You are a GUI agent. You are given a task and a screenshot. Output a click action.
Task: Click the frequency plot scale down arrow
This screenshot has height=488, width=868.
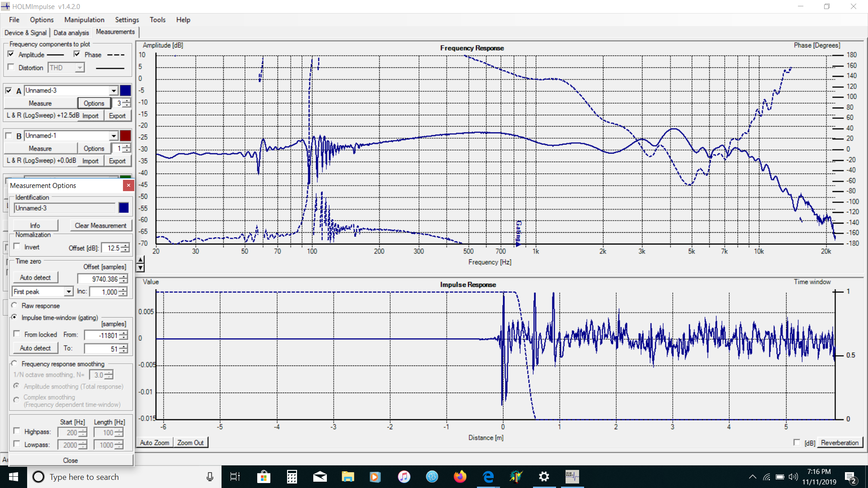[x=141, y=267]
